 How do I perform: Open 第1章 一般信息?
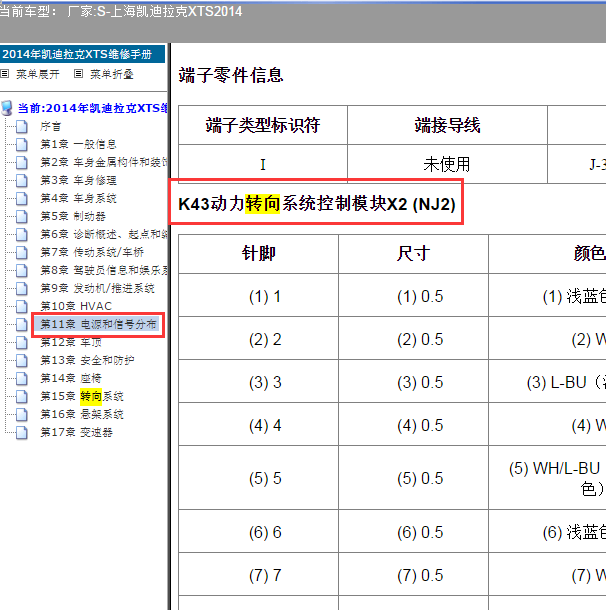point(78,144)
